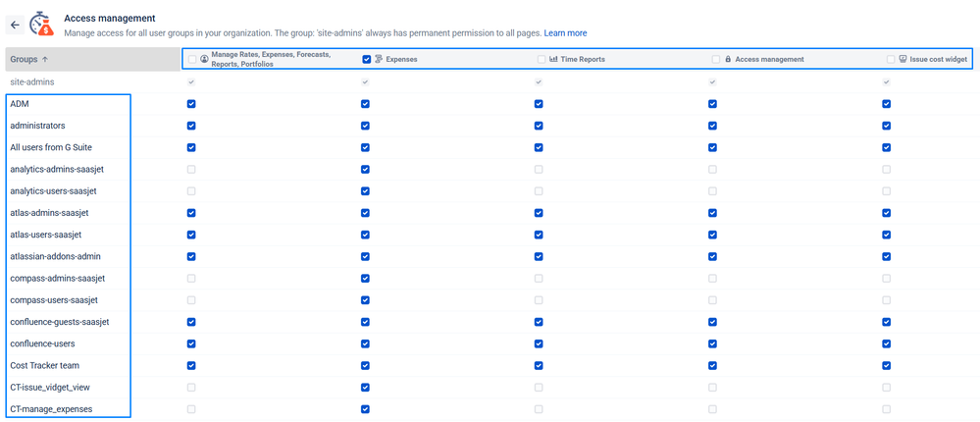The width and height of the screenshot is (980, 422).
Task: Click the Groups column header
Action: point(24,60)
